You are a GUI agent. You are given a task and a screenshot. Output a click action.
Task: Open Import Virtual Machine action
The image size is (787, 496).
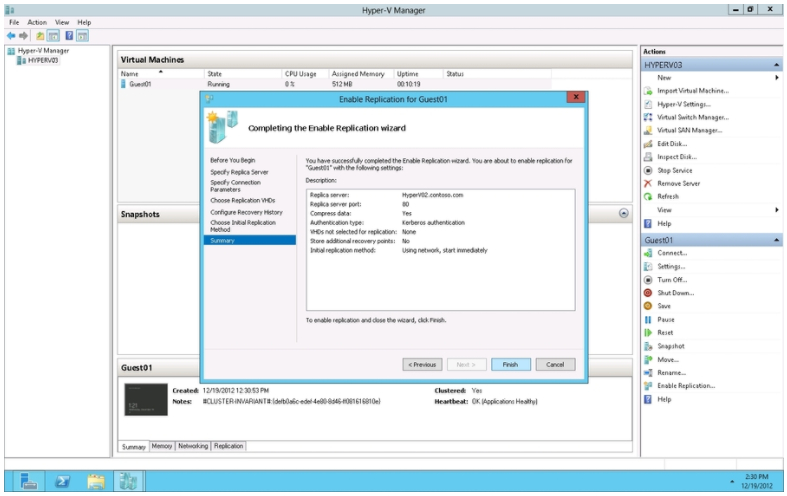tap(693, 91)
